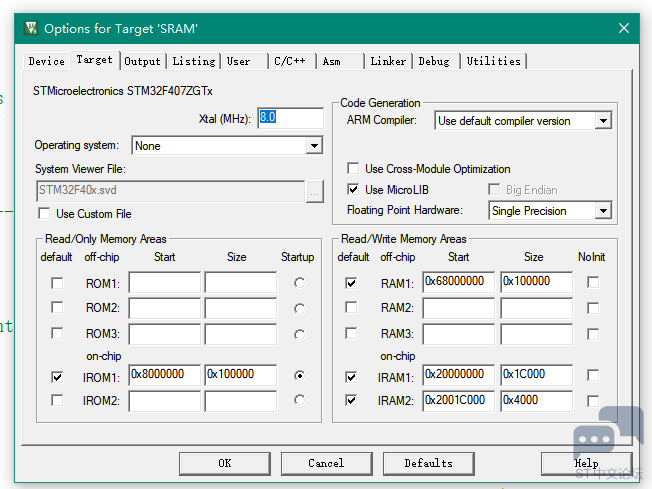Open the Floating Point Hardware dropdown
This screenshot has height=489, width=652.
[602, 211]
